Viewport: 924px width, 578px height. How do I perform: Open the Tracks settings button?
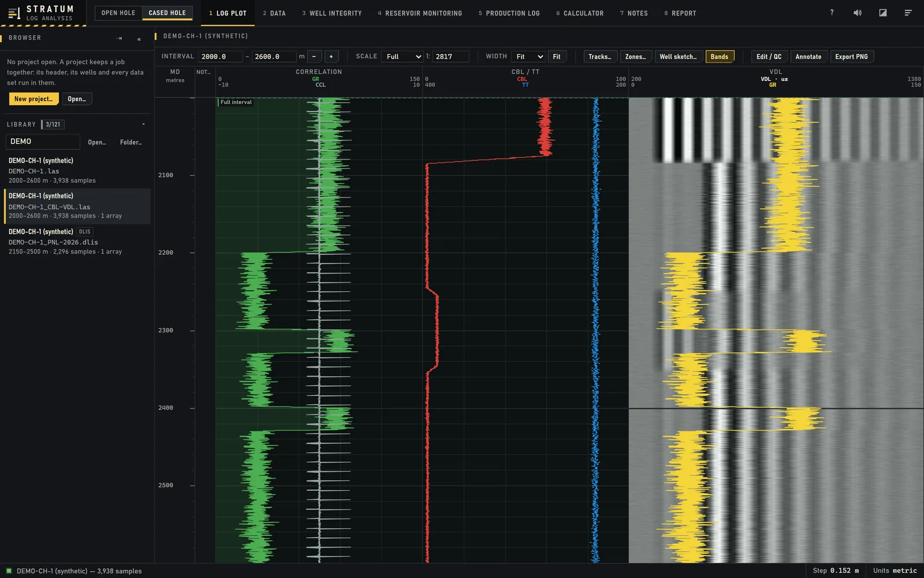click(600, 57)
